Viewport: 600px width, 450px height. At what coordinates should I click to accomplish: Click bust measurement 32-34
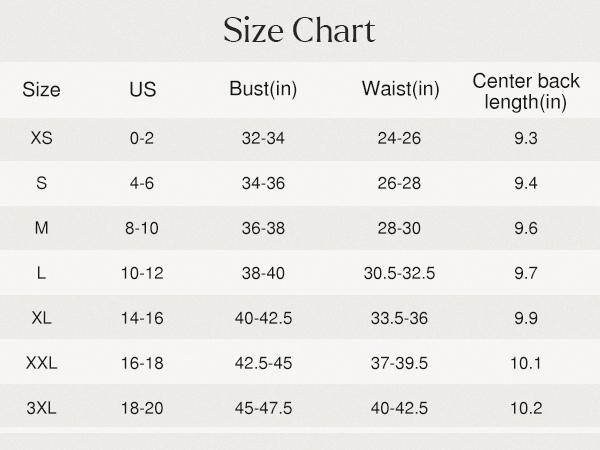[263, 138]
